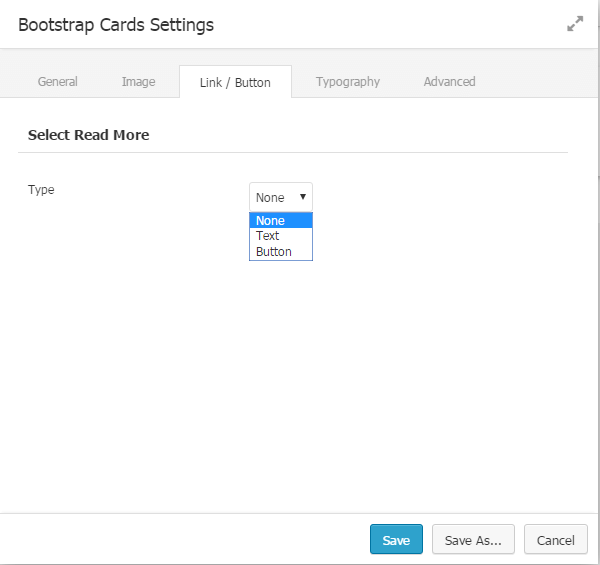Click the Type dropdown arrow
This screenshot has width=600, height=565.
(x=302, y=197)
